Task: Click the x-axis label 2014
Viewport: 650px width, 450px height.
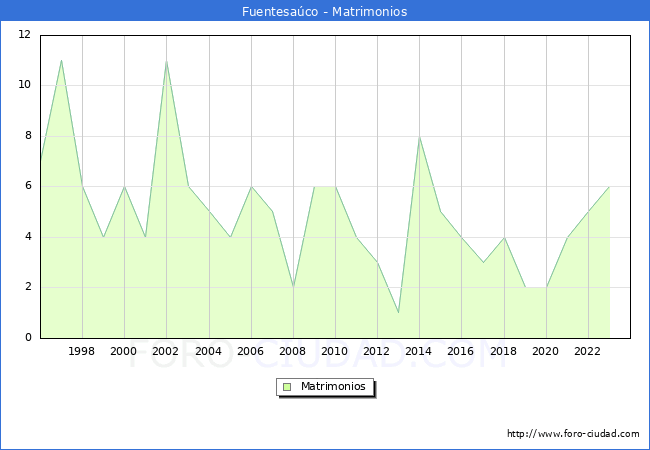Action: [419, 351]
